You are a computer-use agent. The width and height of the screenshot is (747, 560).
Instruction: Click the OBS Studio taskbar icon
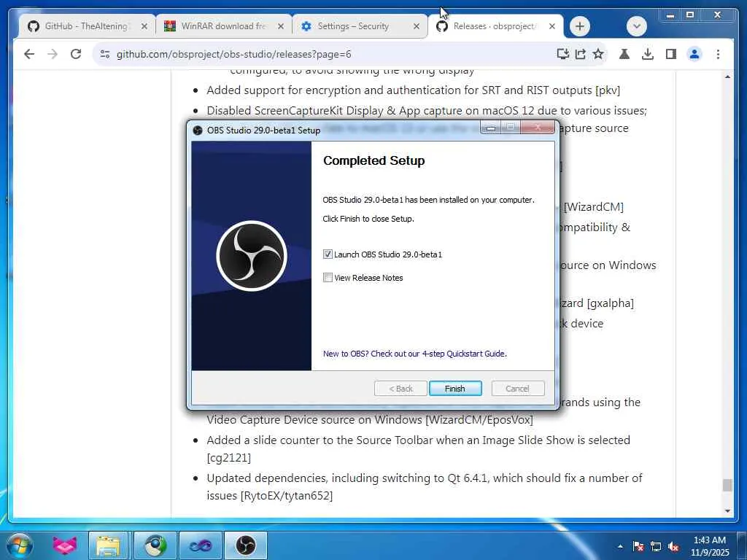pos(245,545)
